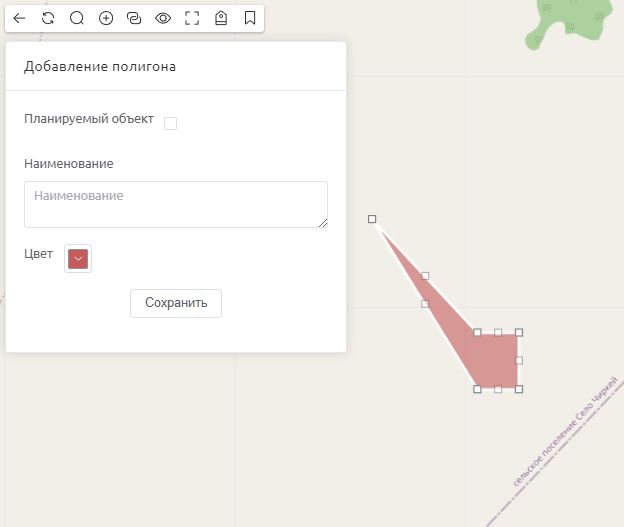Click the Добавление полигона panel title
The height and width of the screenshot is (527, 624).
point(100,66)
